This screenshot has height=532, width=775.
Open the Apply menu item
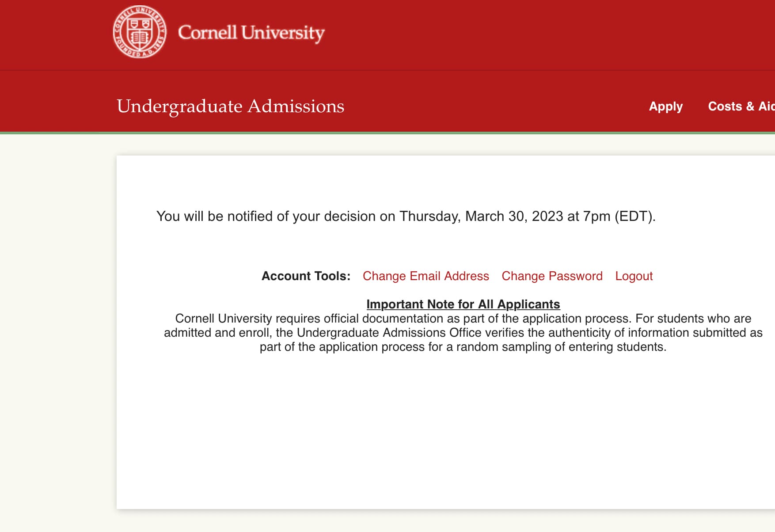[x=665, y=106]
